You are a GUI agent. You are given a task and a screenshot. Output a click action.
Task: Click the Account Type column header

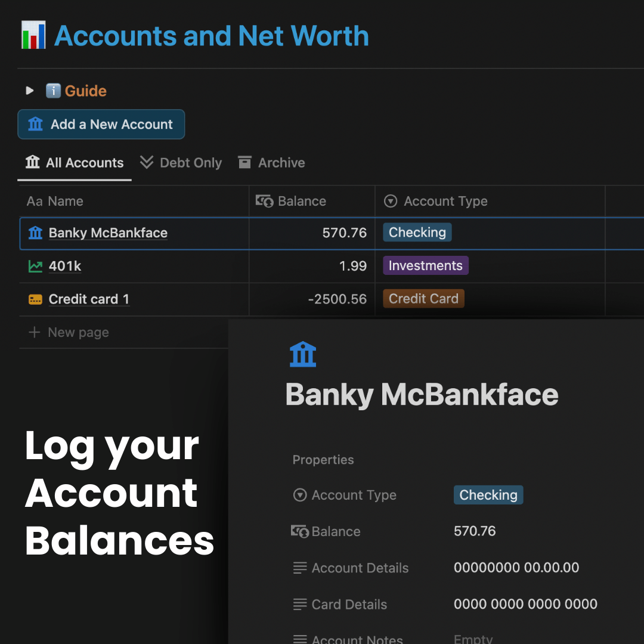tap(445, 202)
